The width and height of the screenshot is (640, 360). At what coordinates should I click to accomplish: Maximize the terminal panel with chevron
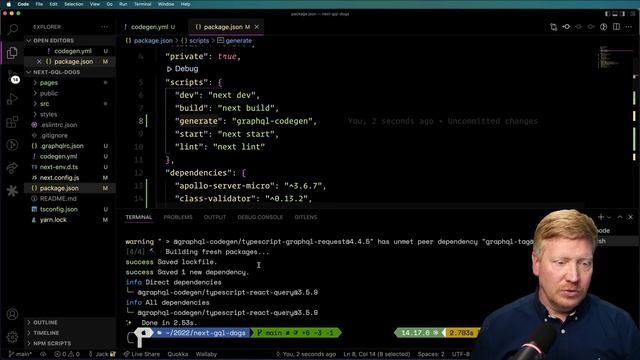(620, 217)
